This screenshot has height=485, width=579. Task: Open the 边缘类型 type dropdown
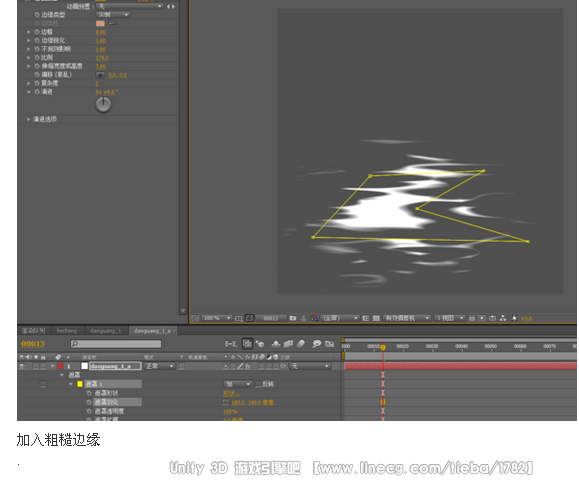tap(113, 15)
